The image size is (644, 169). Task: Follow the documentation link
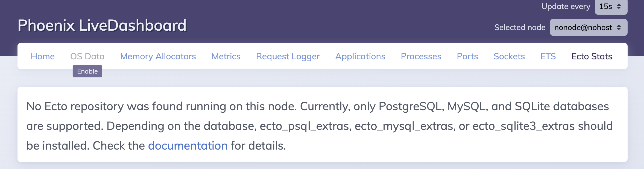(x=188, y=146)
